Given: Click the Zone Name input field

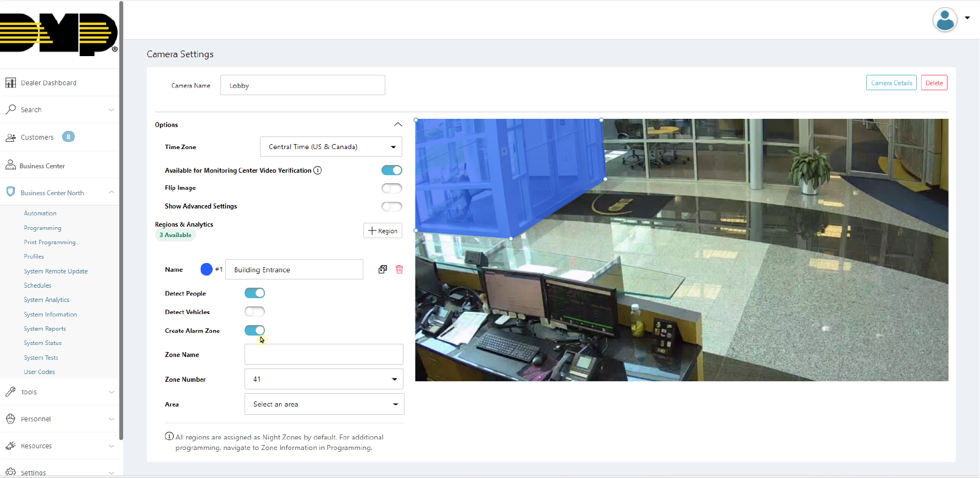Looking at the screenshot, I should 324,355.
